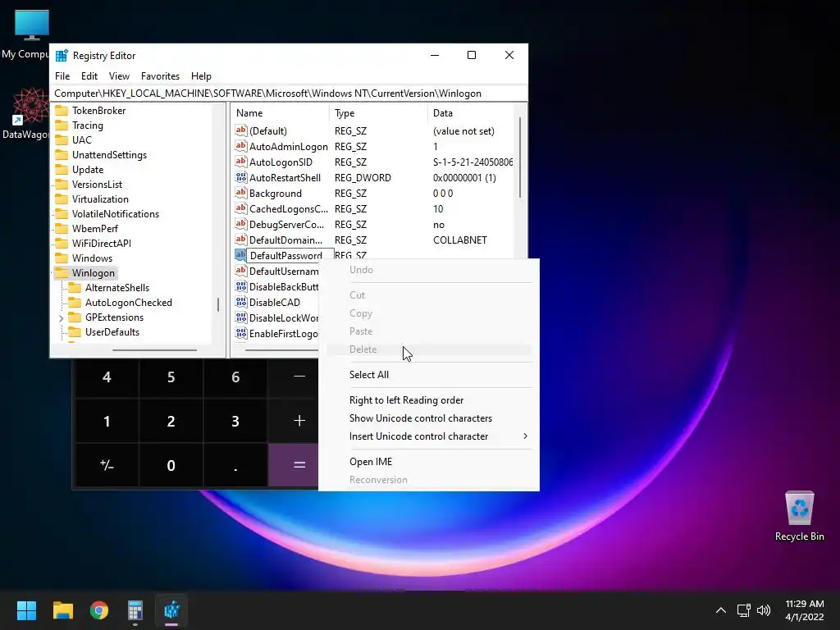Click the tree pane vertical scrollbar thumb
Viewport: 840px width, 630px height.
218,305
